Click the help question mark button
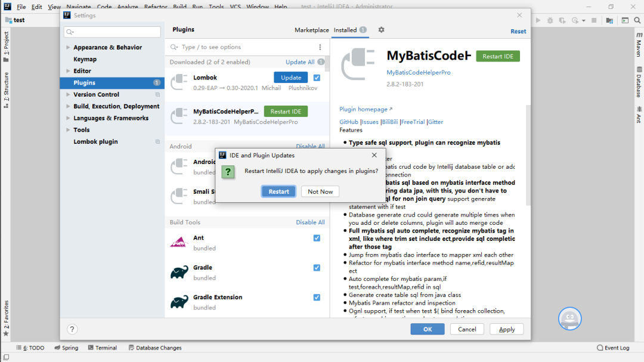The height and width of the screenshot is (362, 644). [x=72, y=329]
